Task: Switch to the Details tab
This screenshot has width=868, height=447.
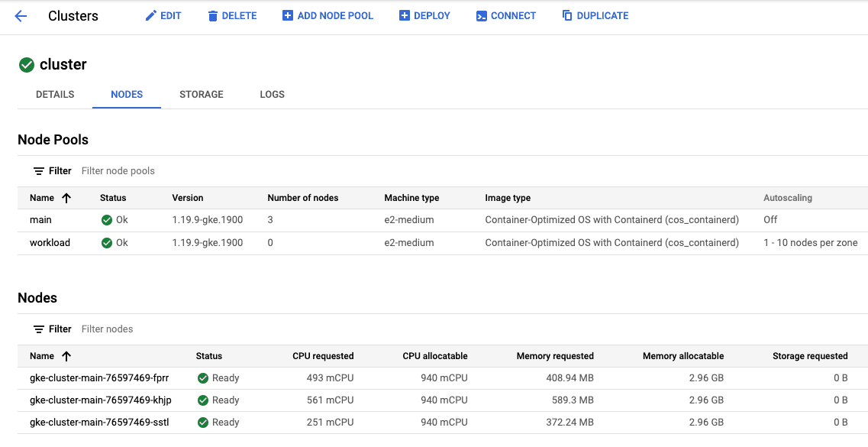Action: click(x=55, y=95)
